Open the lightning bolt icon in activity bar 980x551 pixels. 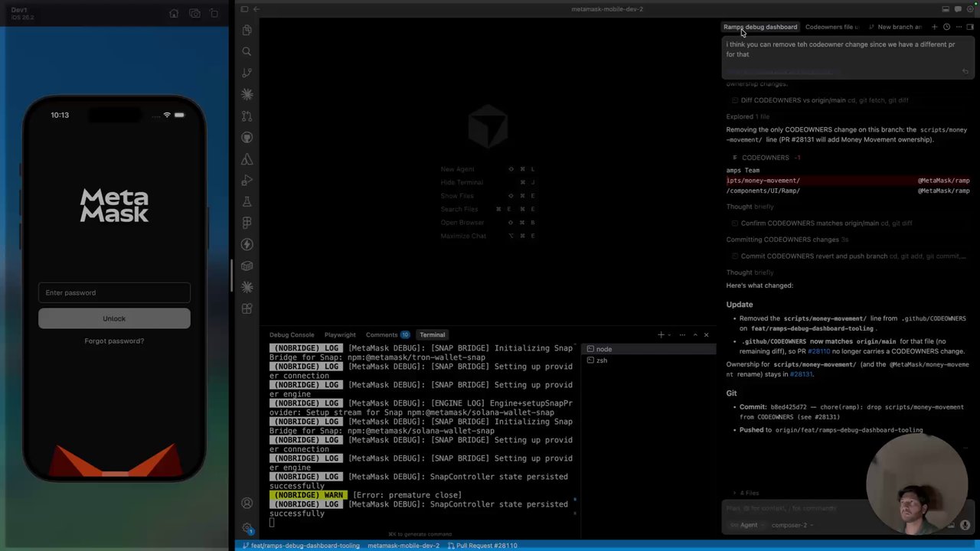tap(247, 245)
